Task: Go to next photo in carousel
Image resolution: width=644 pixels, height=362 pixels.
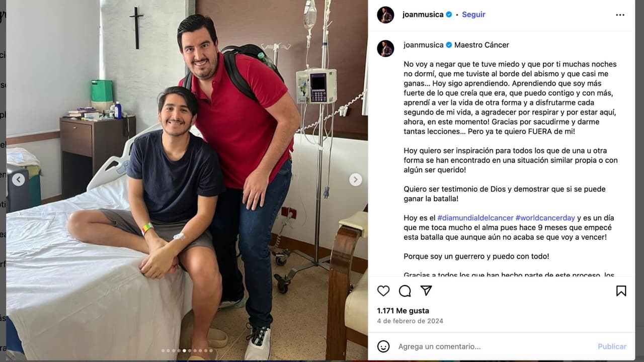Action: [x=356, y=179]
